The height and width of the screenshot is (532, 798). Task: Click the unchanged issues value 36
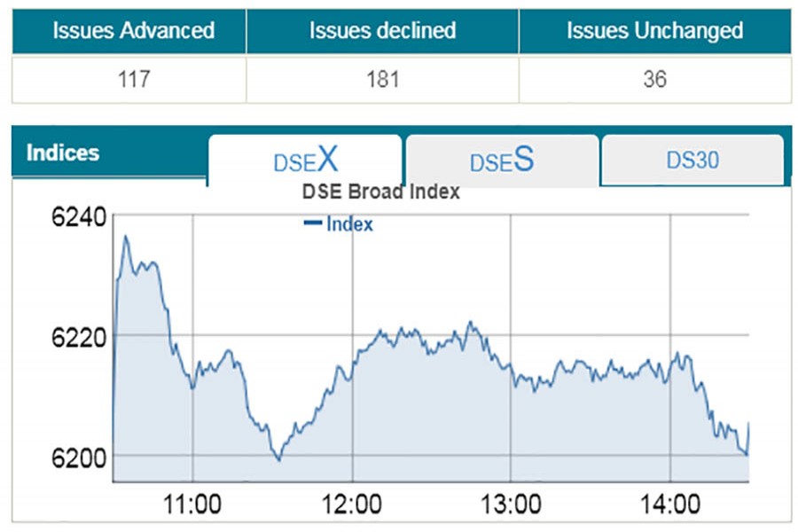coord(654,80)
